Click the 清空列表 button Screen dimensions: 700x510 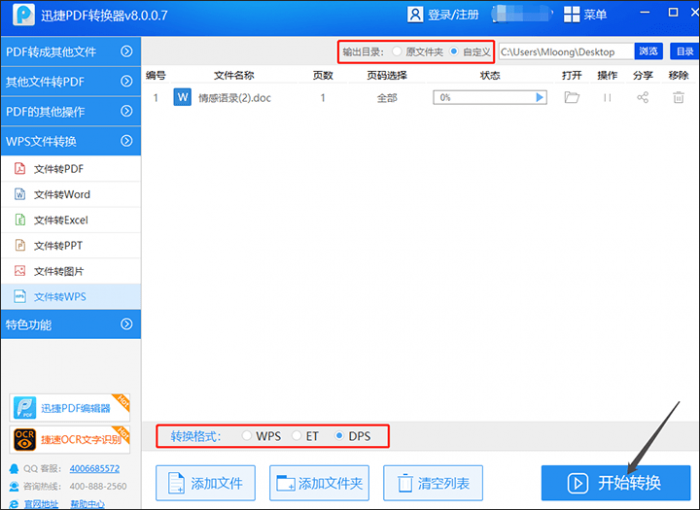(433, 483)
